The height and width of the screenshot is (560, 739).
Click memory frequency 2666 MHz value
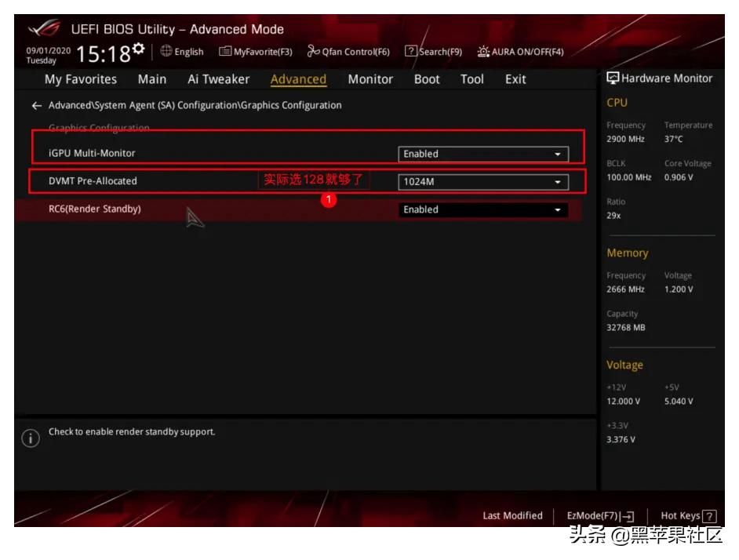coord(625,289)
